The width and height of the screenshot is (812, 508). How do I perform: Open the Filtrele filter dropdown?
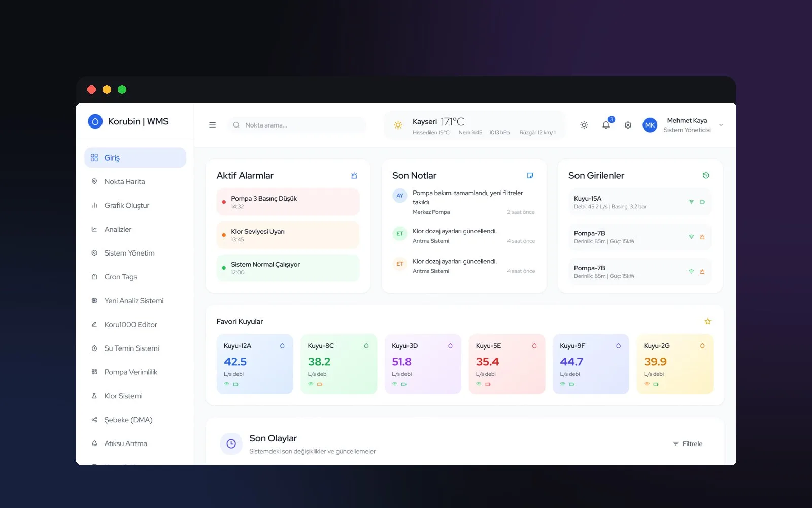688,444
